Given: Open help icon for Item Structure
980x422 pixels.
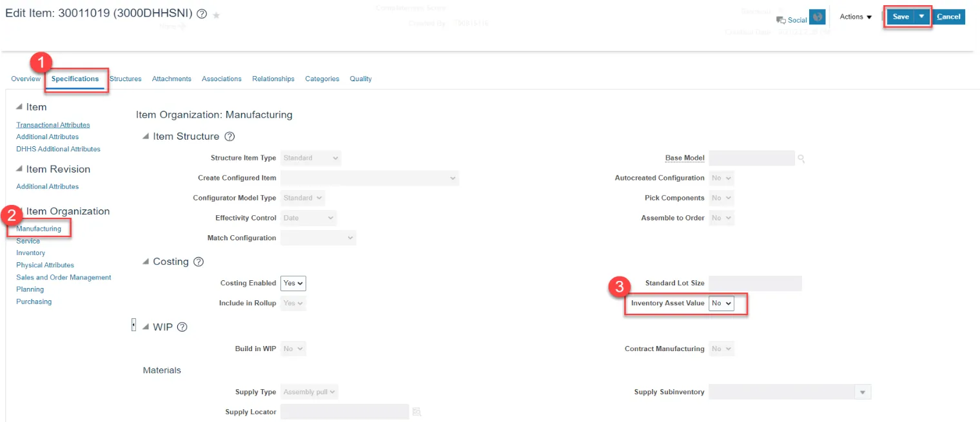Looking at the screenshot, I should point(230,137).
